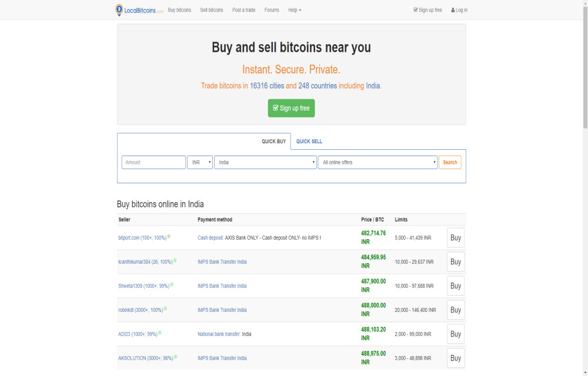Click the price 484,959.95 INR
588x376 pixels.
pos(373,261)
